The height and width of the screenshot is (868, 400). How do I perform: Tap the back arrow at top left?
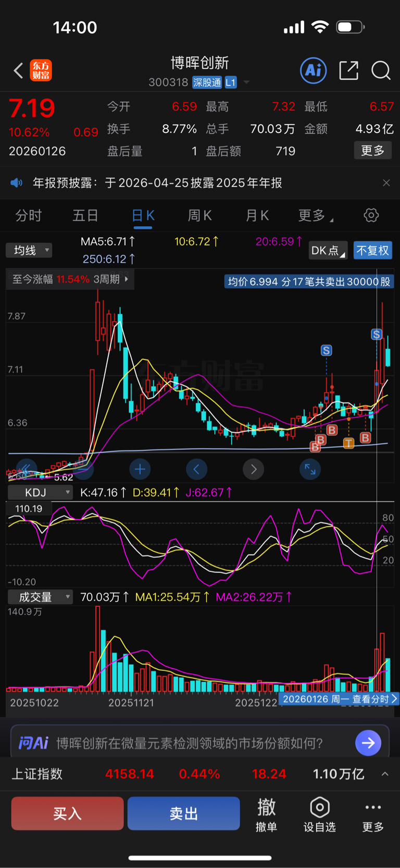(18, 70)
